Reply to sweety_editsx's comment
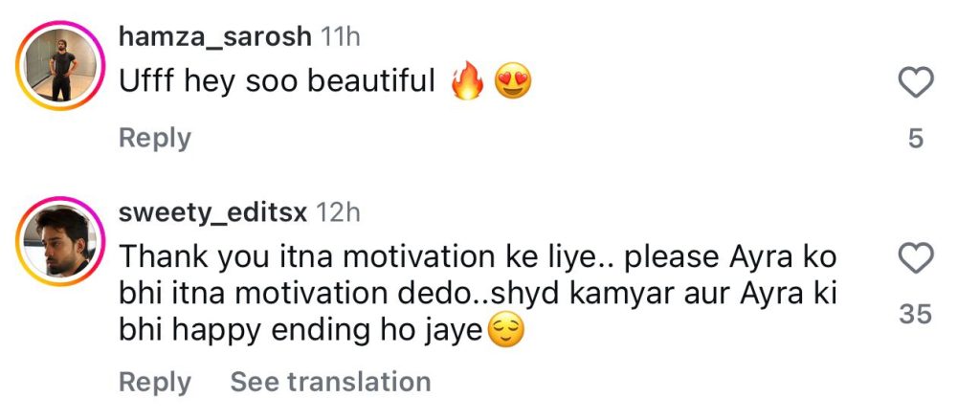 click(x=154, y=382)
